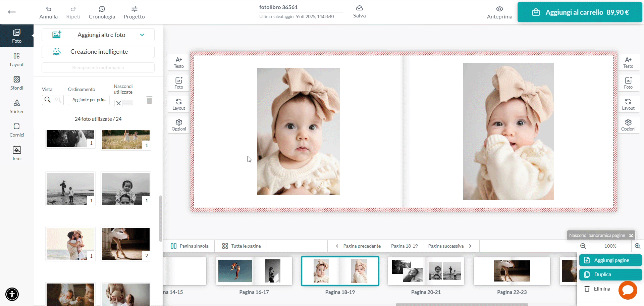
Task: Open the Cornici frames panel
Action: pos(17,130)
